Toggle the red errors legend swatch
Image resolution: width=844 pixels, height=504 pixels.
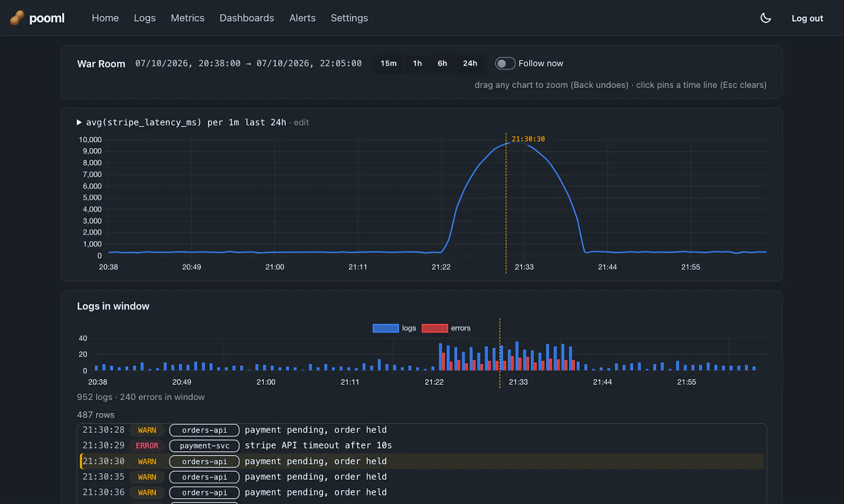pyautogui.click(x=435, y=328)
